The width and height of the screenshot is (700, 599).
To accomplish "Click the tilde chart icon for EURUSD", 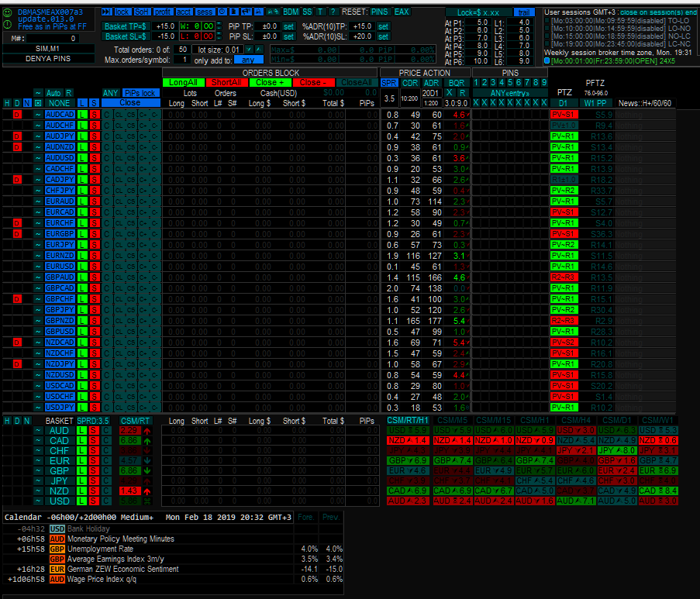I will click(x=38, y=267).
